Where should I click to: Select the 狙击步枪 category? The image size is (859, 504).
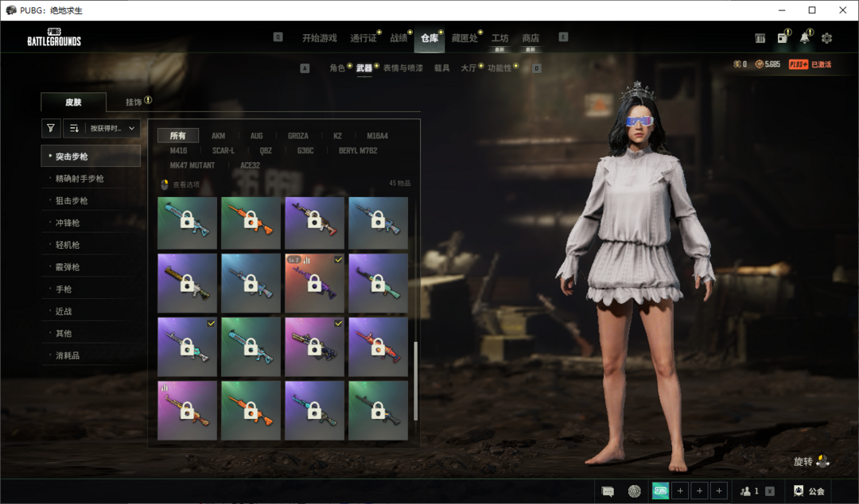[x=72, y=201]
